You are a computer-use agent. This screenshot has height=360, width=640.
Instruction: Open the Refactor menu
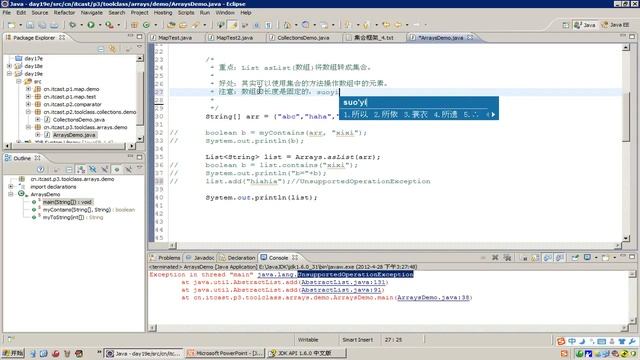[64, 13]
